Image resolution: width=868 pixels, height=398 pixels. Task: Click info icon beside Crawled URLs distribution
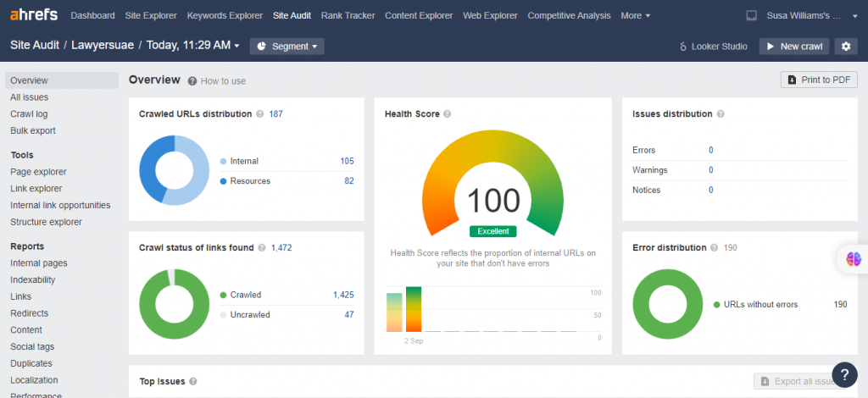point(259,113)
